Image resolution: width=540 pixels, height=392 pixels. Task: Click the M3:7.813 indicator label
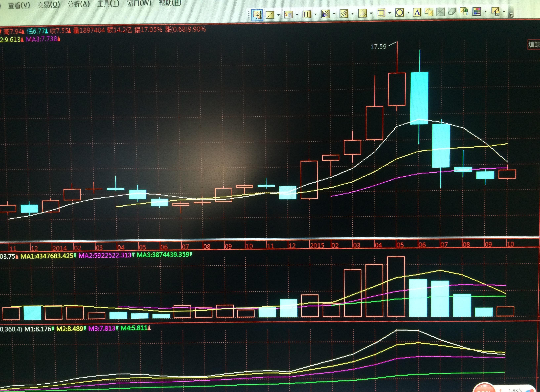[x=103, y=329]
